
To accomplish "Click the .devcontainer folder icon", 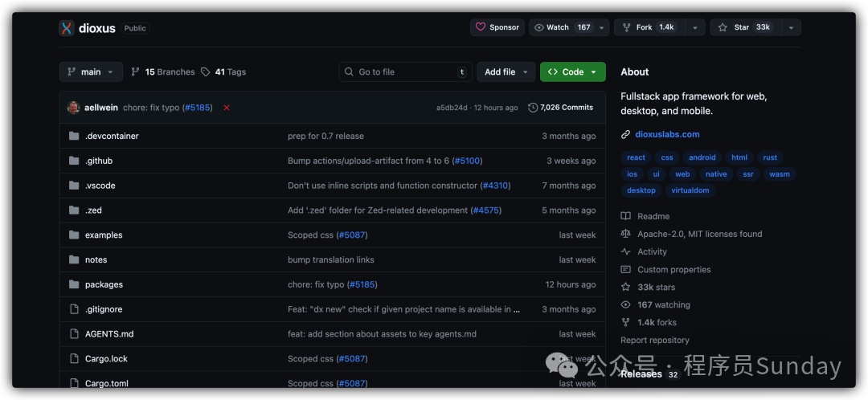I will coord(74,137).
